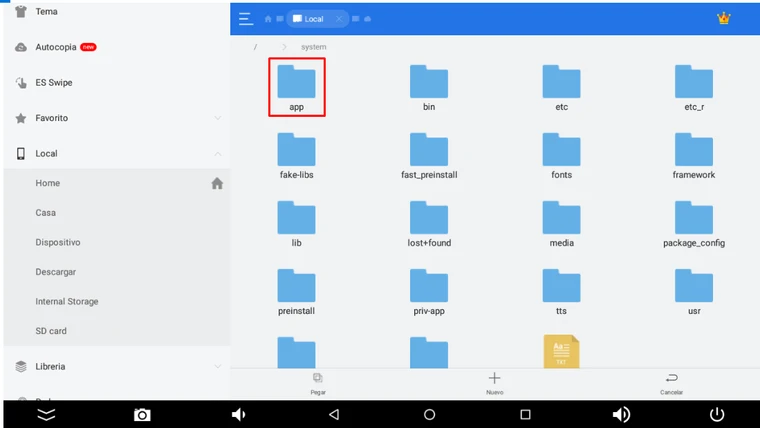This screenshot has width=760, height=428.
Task: Click the Home house icon in sidebar
Action: pos(217,184)
